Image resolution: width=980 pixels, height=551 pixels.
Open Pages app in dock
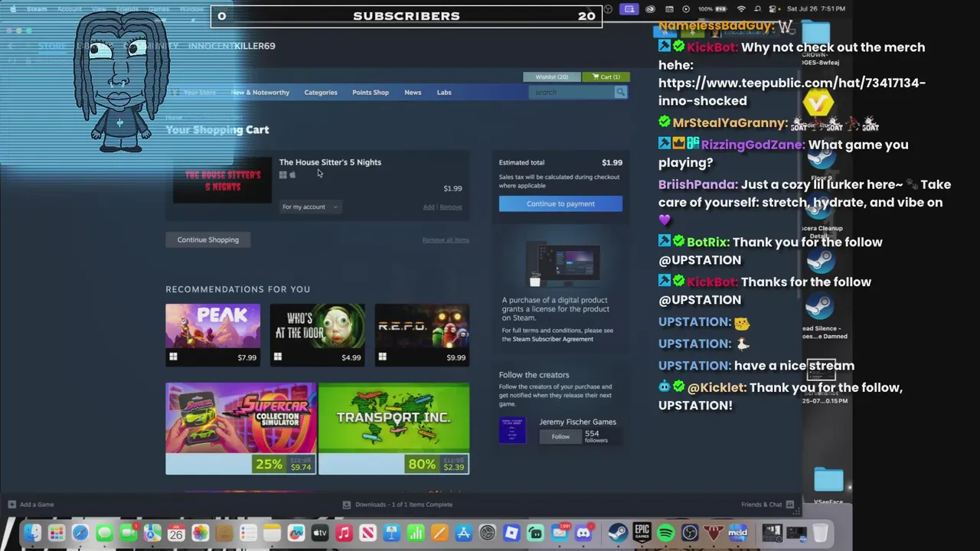[x=439, y=533]
